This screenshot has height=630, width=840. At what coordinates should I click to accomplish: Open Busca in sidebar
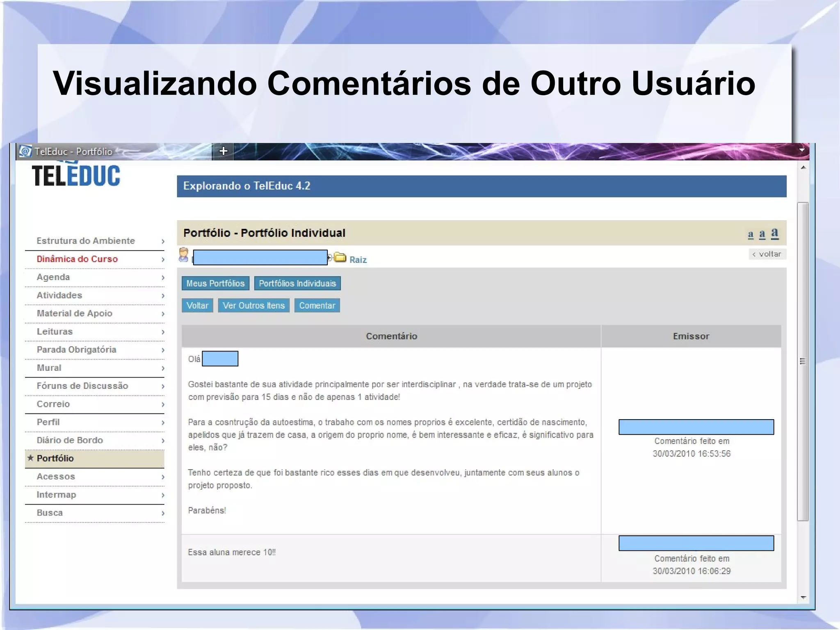click(x=50, y=512)
